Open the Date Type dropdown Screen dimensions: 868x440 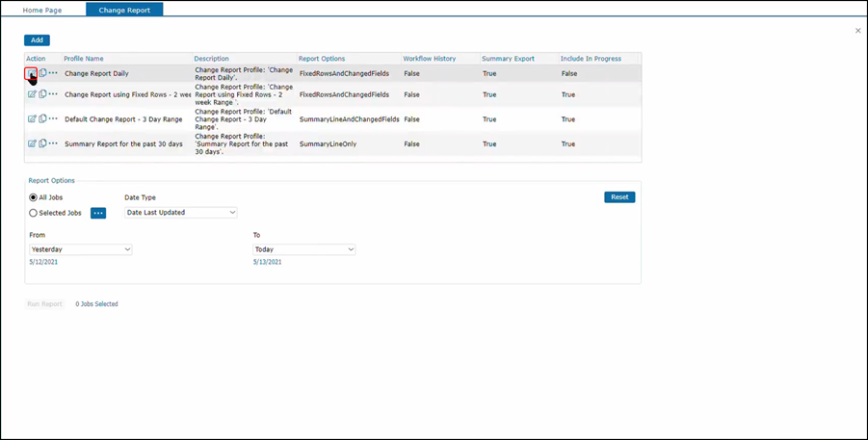[x=180, y=213]
